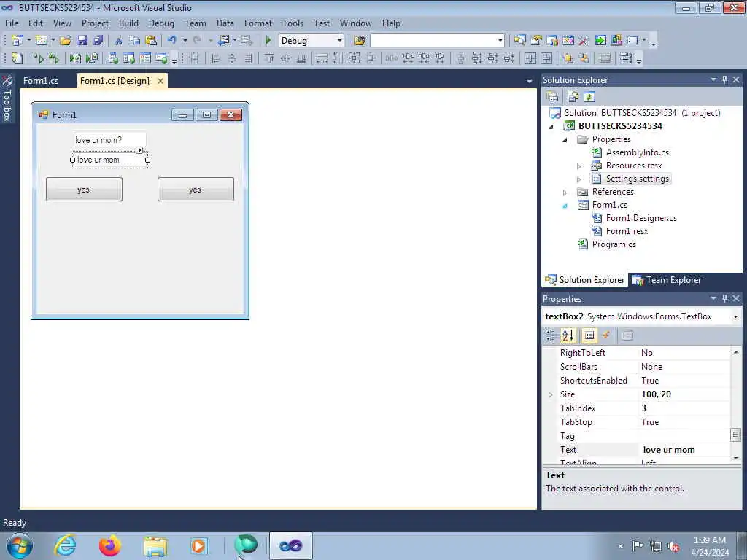Toggle auto-hide pin on Properties panel
The height and width of the screenshot is (560, 747).
(724, 298)
